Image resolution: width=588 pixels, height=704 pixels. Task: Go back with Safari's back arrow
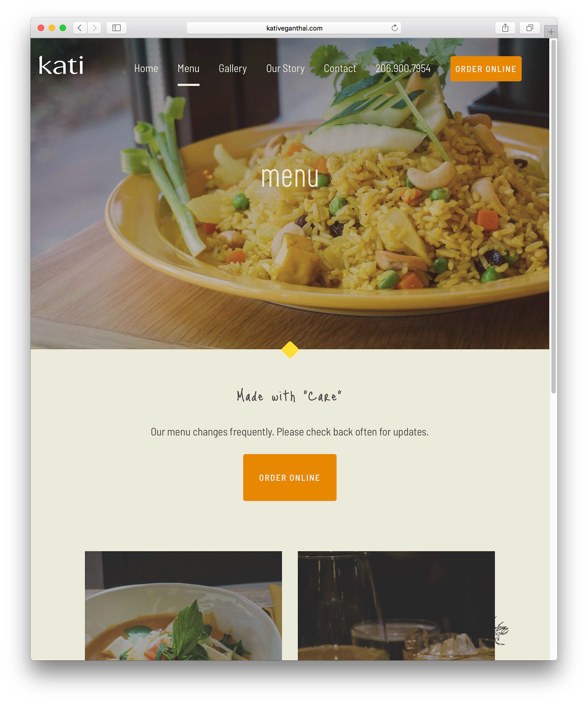(80, 28)
